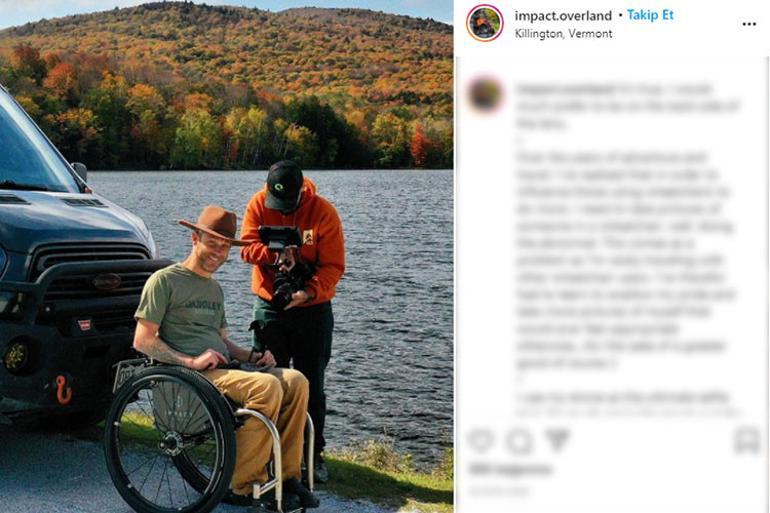Click the last visible caption line
Viewport: 770px width, 513px height.
click(x=623, y=397)
